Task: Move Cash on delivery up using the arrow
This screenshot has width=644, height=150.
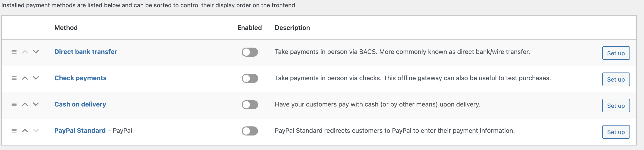Action: [x=25, y=104]
